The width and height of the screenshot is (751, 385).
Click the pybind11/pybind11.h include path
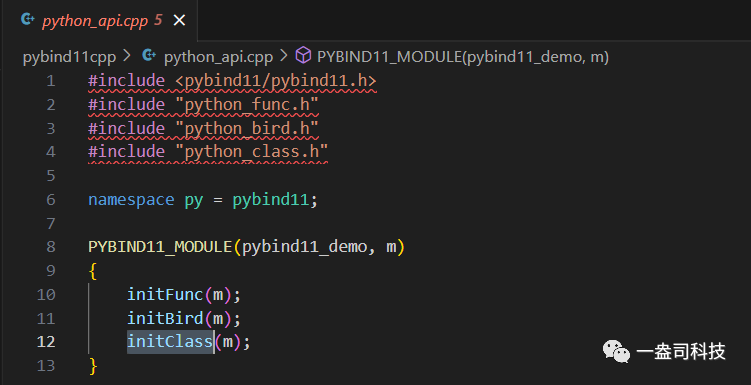(276, 80)
